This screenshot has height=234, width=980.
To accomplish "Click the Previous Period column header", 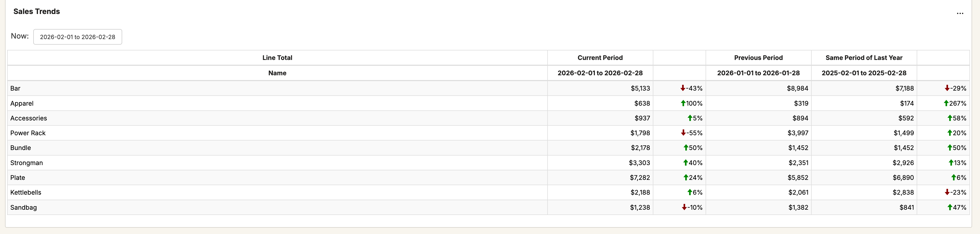I will [758, 58].
